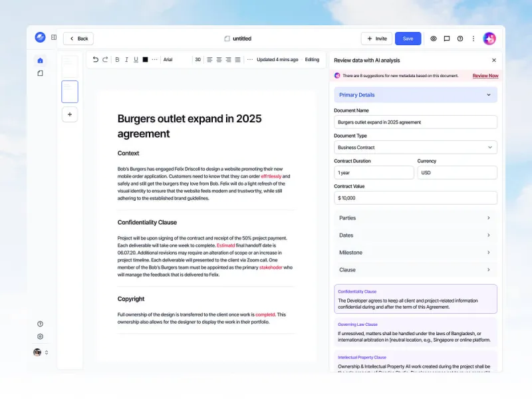The image size is (532, 399).
Task: Go back with the Back button
Action: click(x=78, y=39)
